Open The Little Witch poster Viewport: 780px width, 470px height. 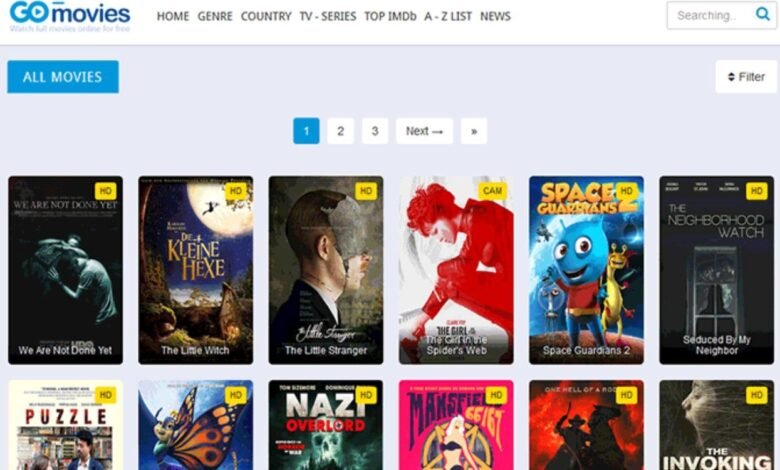[195, 270]
